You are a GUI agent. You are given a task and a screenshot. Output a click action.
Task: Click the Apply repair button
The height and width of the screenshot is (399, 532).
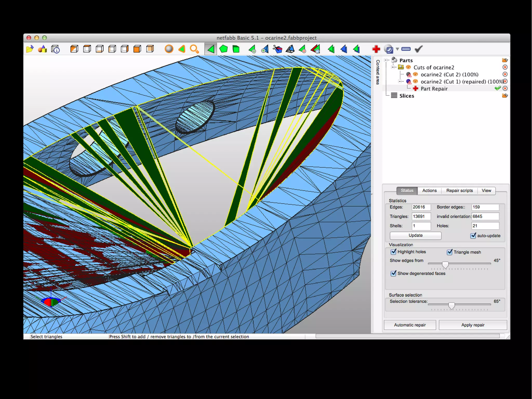(473, 325)
